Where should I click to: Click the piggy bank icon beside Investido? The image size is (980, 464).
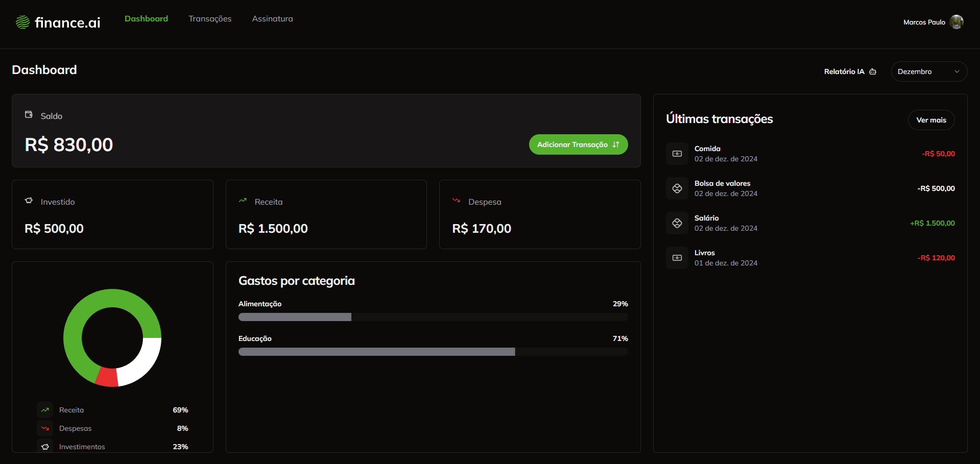tap(29, 201)
